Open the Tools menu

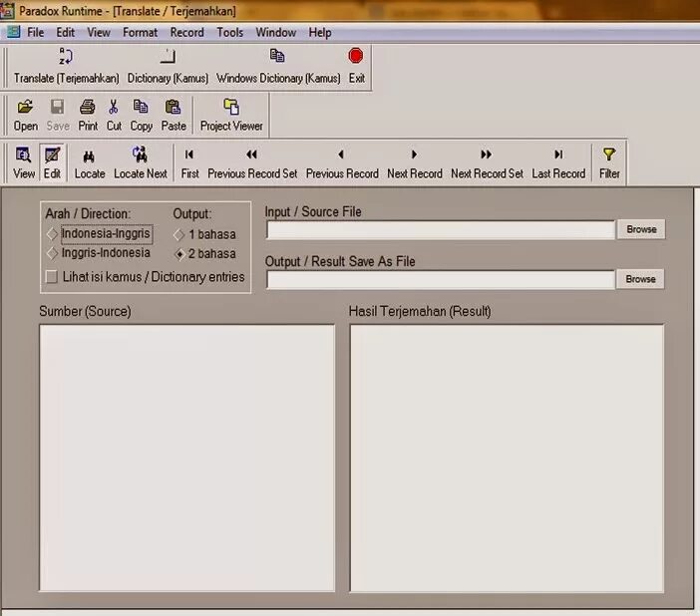pyautogui.click(x=230, y=33)
